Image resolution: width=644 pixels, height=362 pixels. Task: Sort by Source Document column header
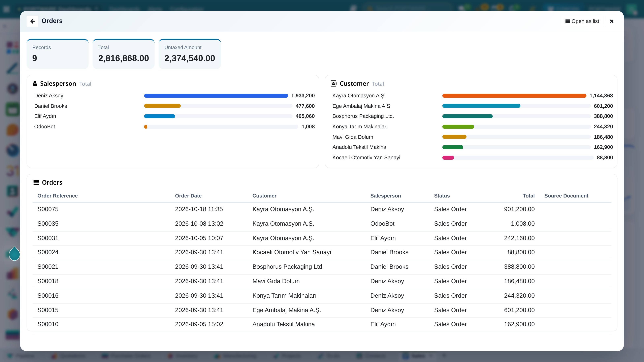click(566, 196)
